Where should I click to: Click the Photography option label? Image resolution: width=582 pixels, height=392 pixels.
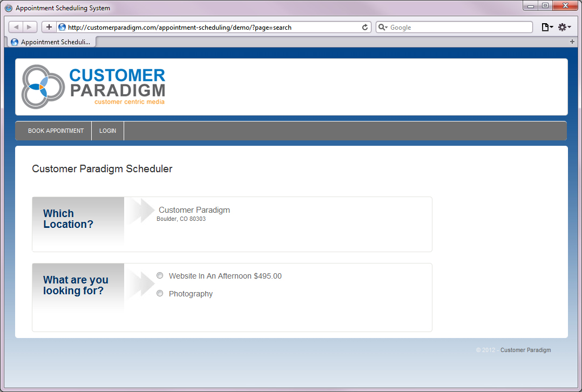(x=191, y=294)
